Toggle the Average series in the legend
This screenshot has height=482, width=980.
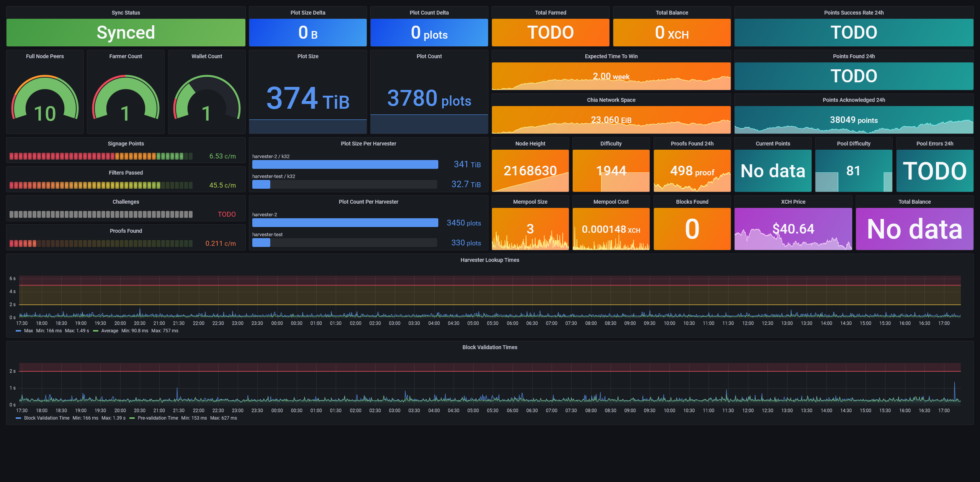pos(109,331)
